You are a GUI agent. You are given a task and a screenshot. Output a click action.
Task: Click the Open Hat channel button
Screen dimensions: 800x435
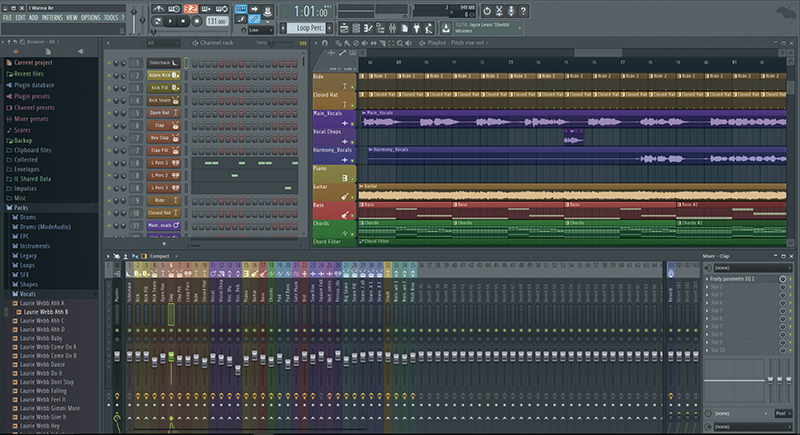point(163,113)
